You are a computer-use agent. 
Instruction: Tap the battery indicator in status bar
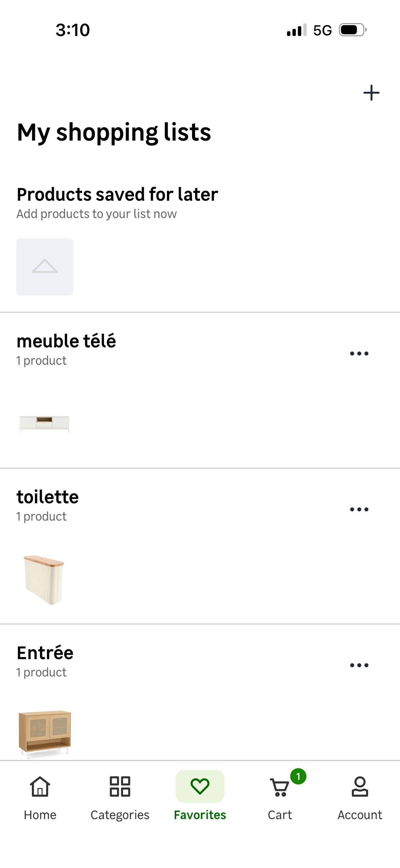coord(353,30)
